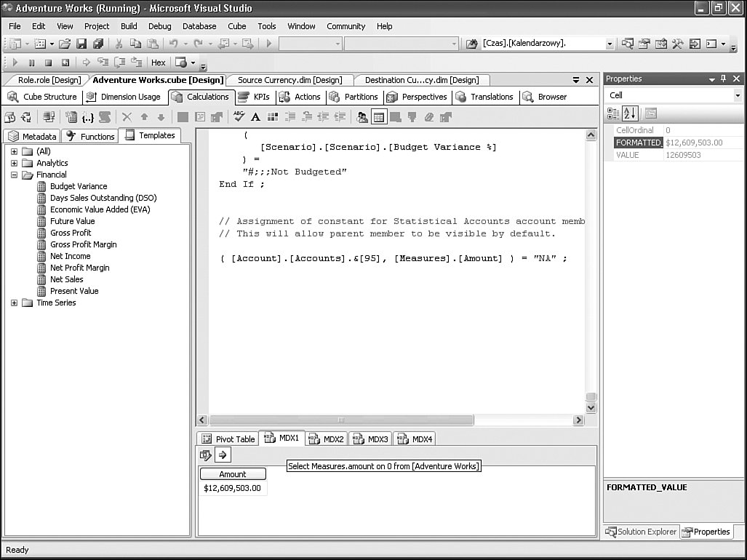Open the Source Currency.dim [Design] document tab
Viewport: 747px width, 560px height.
click(x=289, y=80)
